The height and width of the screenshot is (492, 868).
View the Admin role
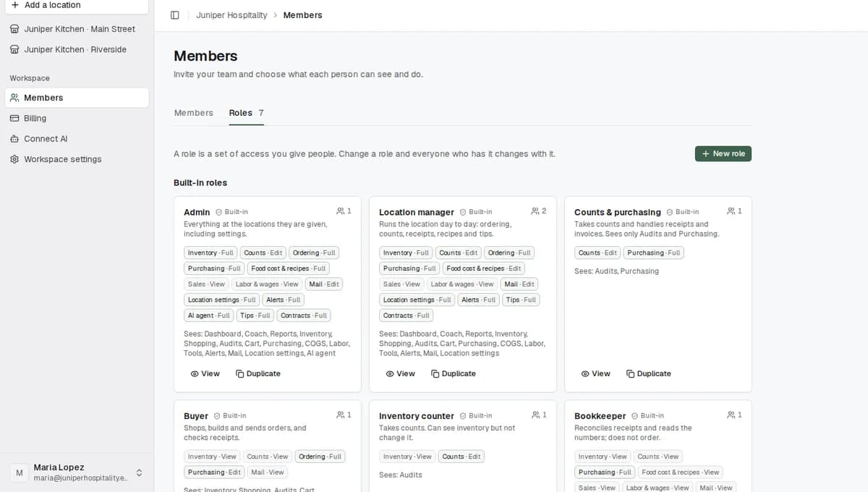point(205,373)
